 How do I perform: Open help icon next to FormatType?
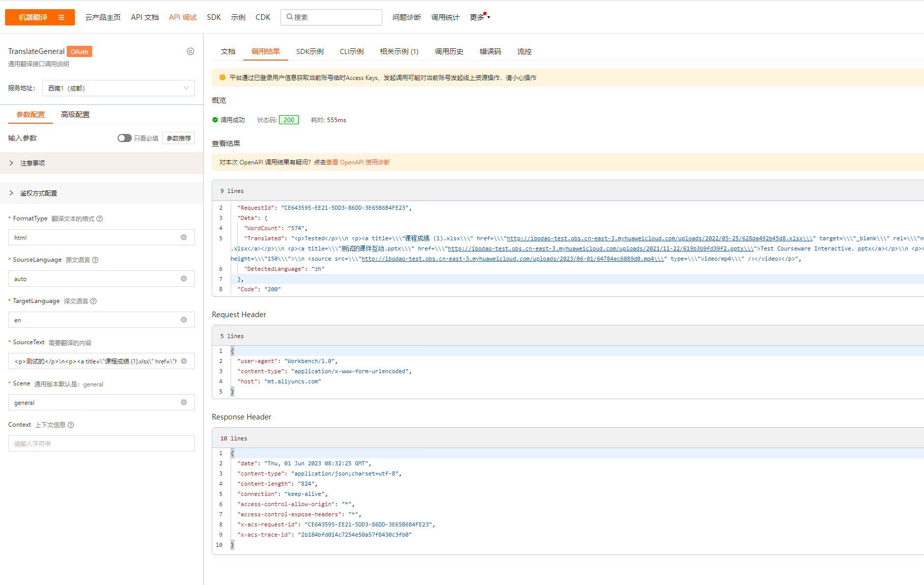pos(100,218)
